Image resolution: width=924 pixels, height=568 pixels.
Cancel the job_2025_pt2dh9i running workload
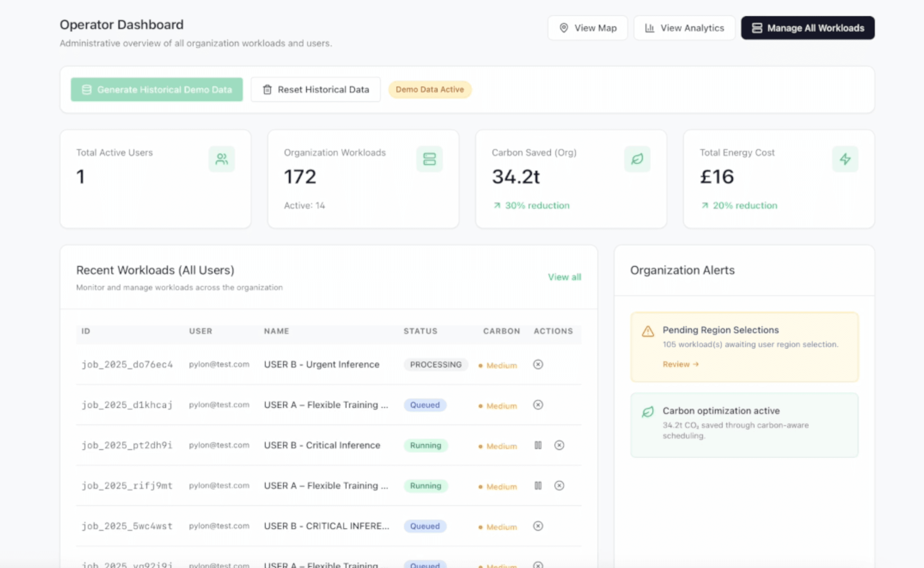(559, 445)
